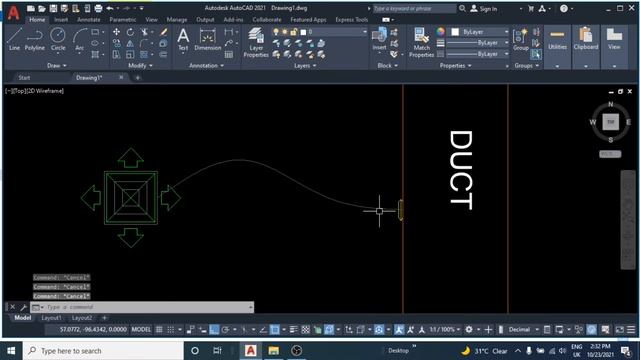Switch to the Start file tab
640x360 pixels.
(24, 78)
